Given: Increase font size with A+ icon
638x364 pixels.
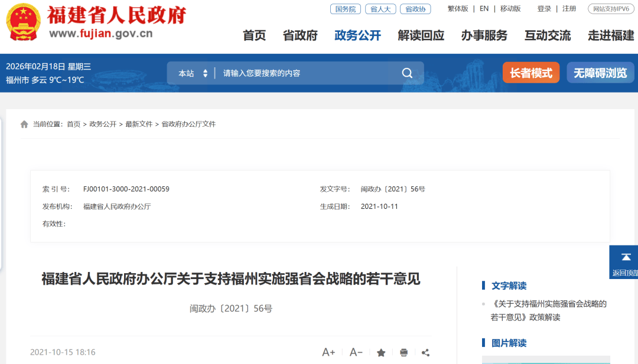Looking at the screenshot, I should click(x=328, y=352).
